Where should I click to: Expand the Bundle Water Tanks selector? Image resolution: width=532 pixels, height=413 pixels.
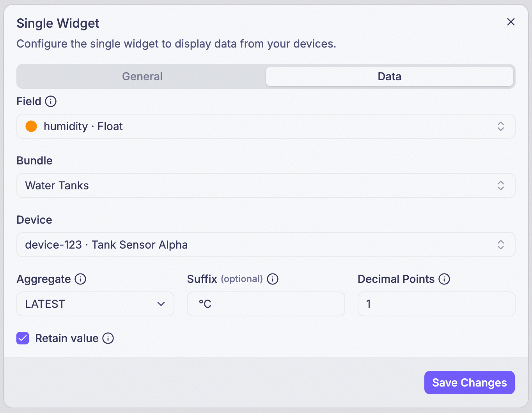pos(266,185)
